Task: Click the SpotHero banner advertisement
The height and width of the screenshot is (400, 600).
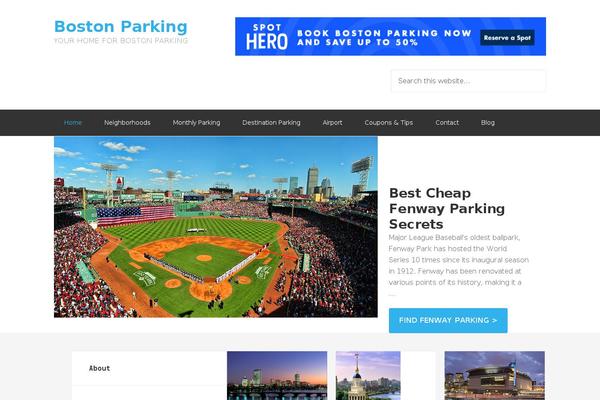Action: (x=390, y=36)
